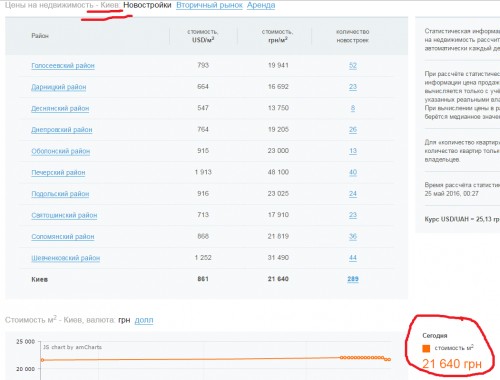The image size is (500, 380).
Task: Click USD value 793 for Голосеевский
Action: coord(203,65)
